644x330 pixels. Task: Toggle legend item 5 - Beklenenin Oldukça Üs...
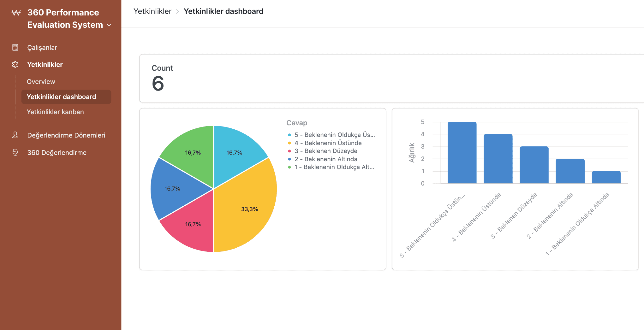(331, 135)
